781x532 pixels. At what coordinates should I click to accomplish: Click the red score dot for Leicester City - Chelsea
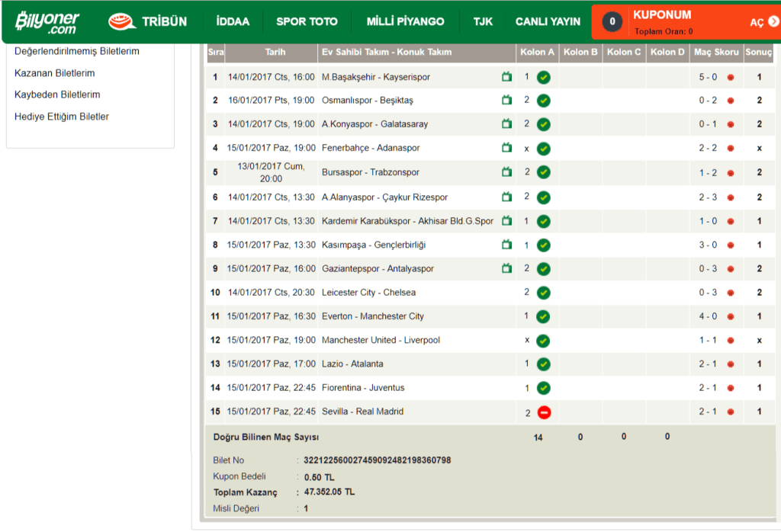click(731, 293)
